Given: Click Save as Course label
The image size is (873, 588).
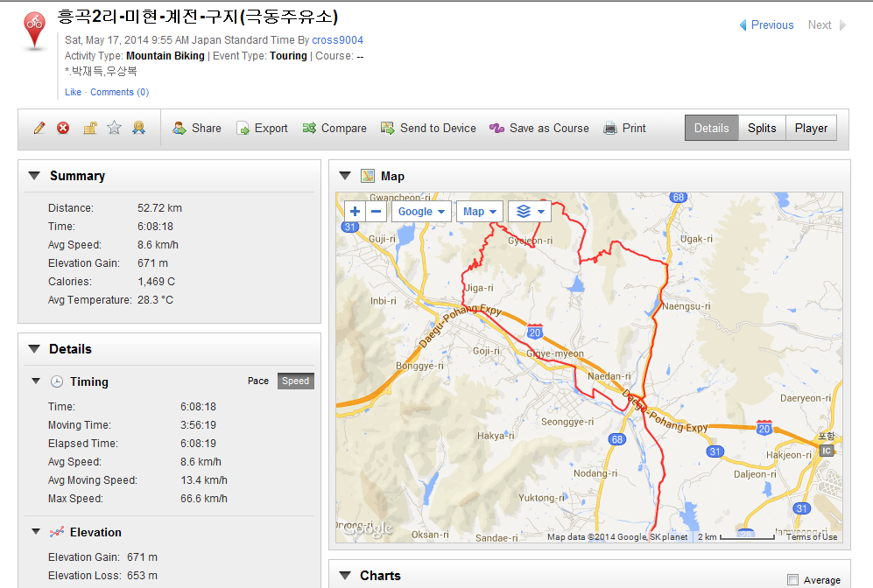Looking at the screenshot, I should pyautogui.click(x=550, y=128).
